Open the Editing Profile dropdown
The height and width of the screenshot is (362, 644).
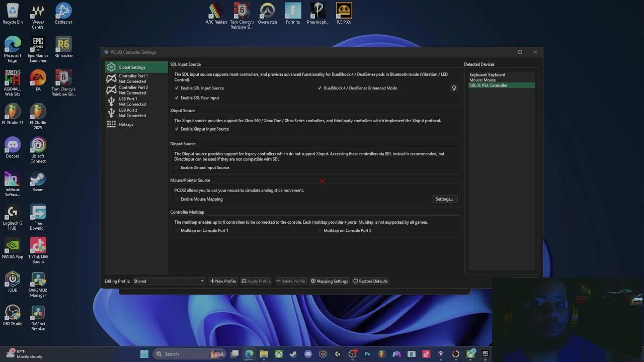click(169, 281)
